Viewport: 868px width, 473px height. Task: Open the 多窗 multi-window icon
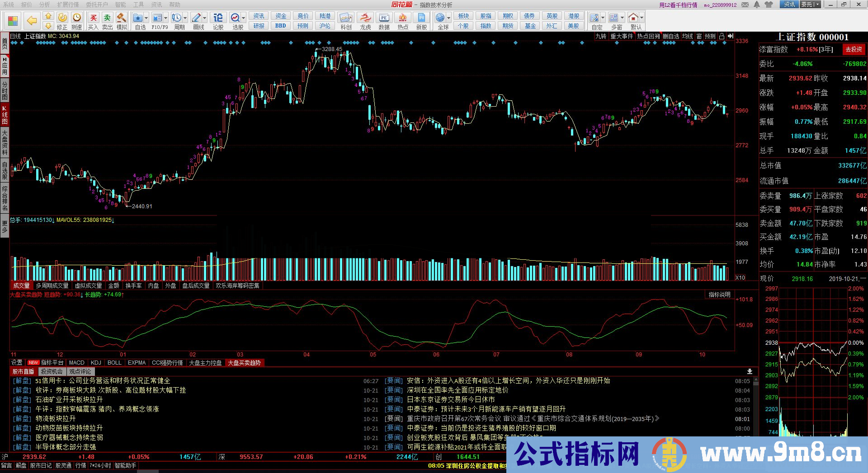[x=614, y=18]
